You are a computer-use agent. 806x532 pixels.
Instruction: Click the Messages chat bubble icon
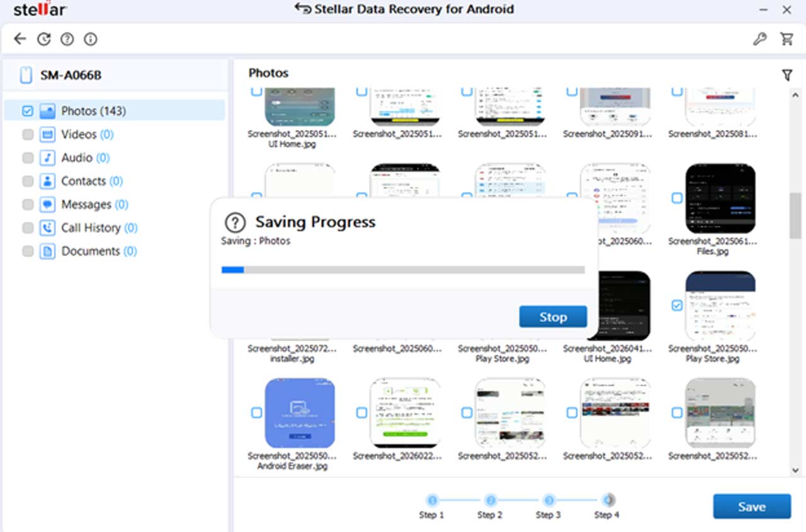[47, 205]
